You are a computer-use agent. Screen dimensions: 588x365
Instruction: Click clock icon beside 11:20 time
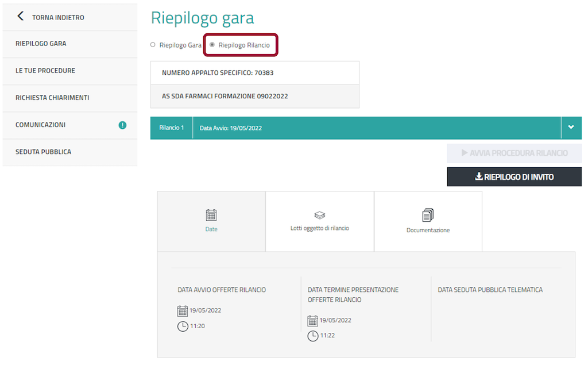(x=183, y=326)
